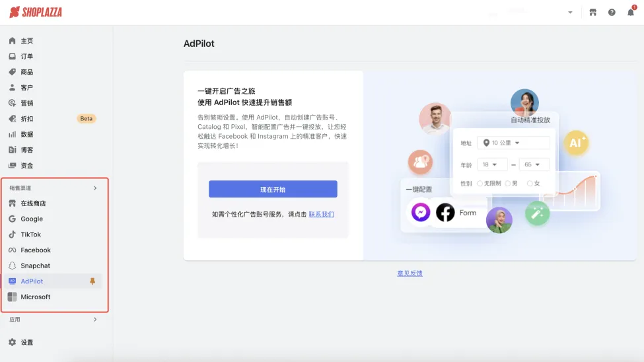Viewport: 644px width, 362px height.
Task: Select AdPilot in sales channels
Action: coord(32,281)
